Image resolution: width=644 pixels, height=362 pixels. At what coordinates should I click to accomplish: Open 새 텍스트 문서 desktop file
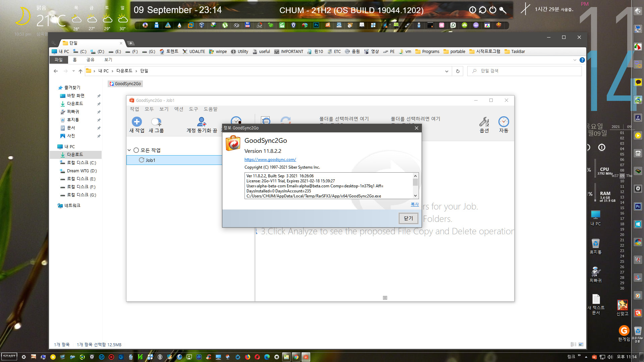point(596,304)
